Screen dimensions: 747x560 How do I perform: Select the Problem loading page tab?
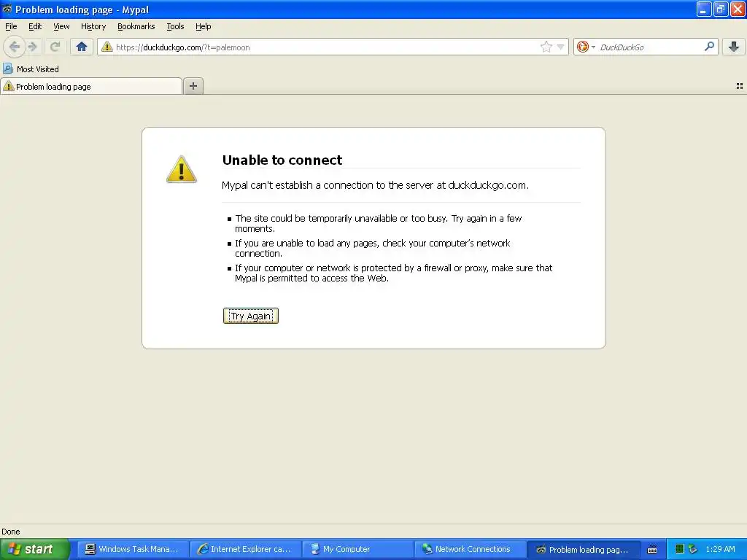pos(91,86)
